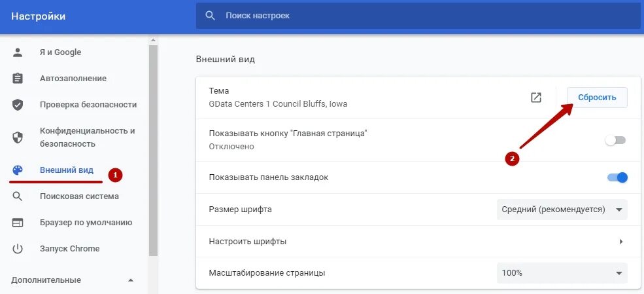Image resolution: width=644 pixels, height=294 pixels.
Task: Open the Размер шрифта dropdown
Action: point(562,210)
